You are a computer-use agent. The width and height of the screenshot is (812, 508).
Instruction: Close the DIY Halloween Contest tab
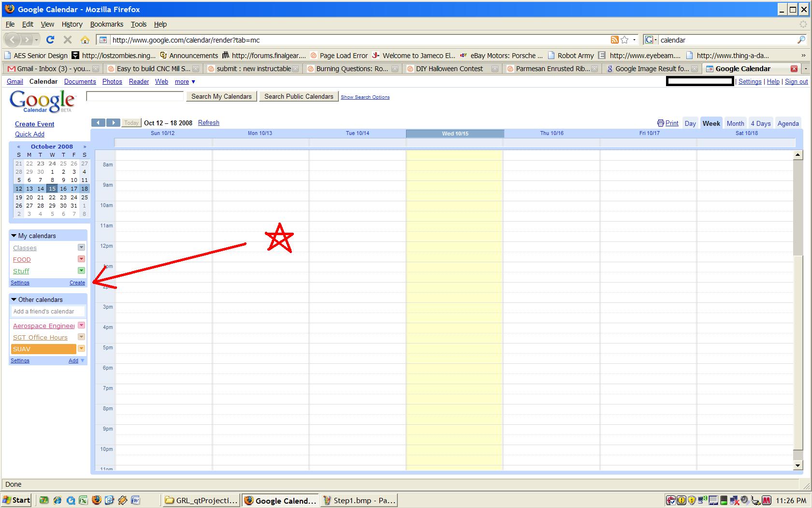[495, 69]
